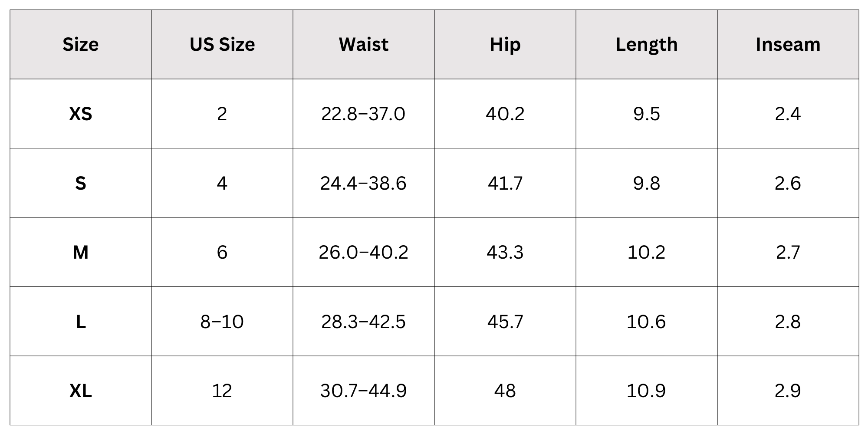868x434 pixels.
Task: Select the Hip column header
Action: (505, 44)
